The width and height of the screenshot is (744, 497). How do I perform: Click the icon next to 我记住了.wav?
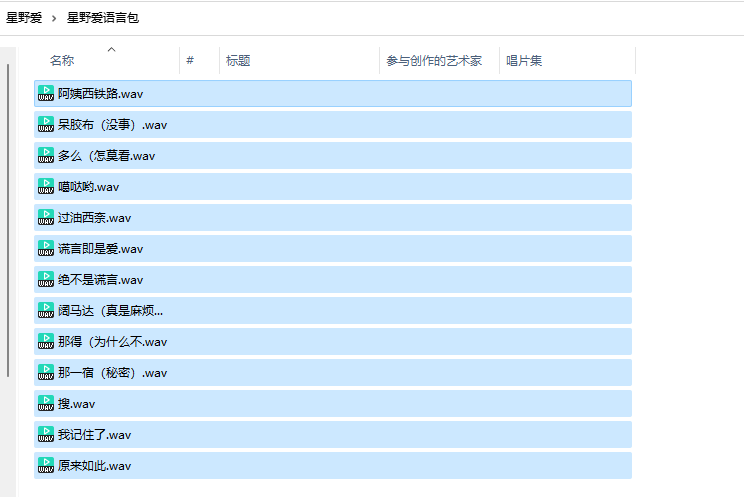46,434
